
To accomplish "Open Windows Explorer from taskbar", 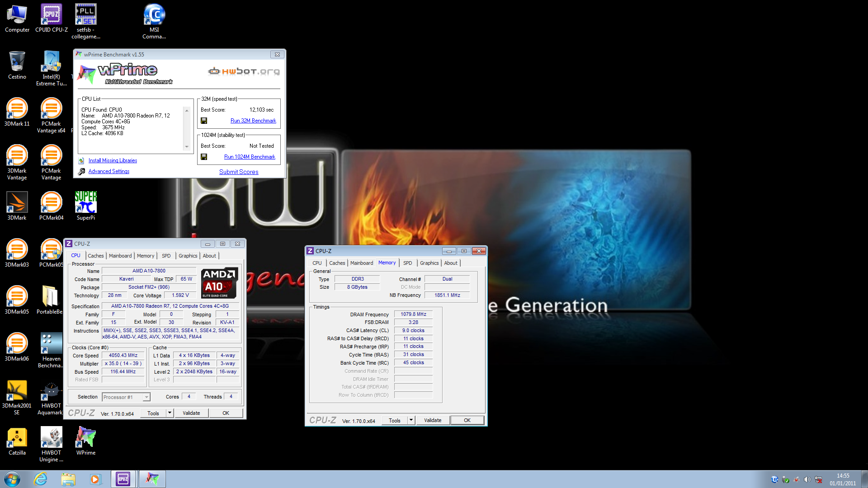I will (68, 479).
